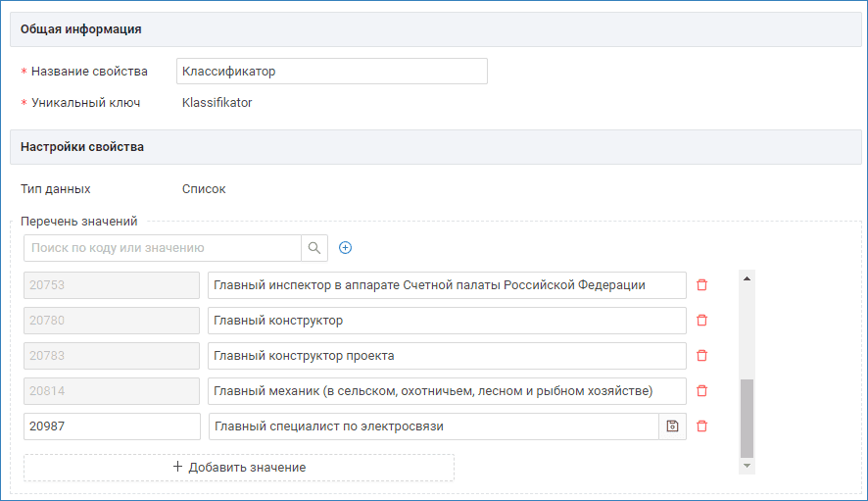
Task: Click the Название свойства input field
Action: tap(331, 72)
